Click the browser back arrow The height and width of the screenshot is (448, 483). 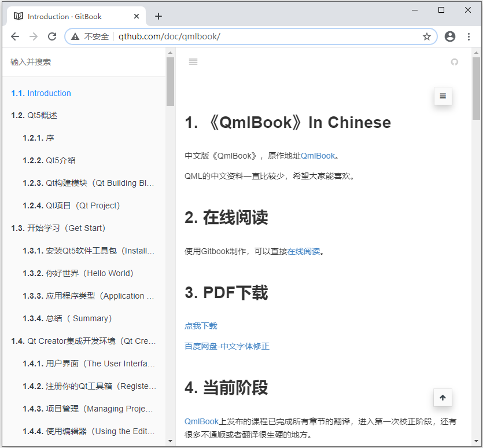15,36
